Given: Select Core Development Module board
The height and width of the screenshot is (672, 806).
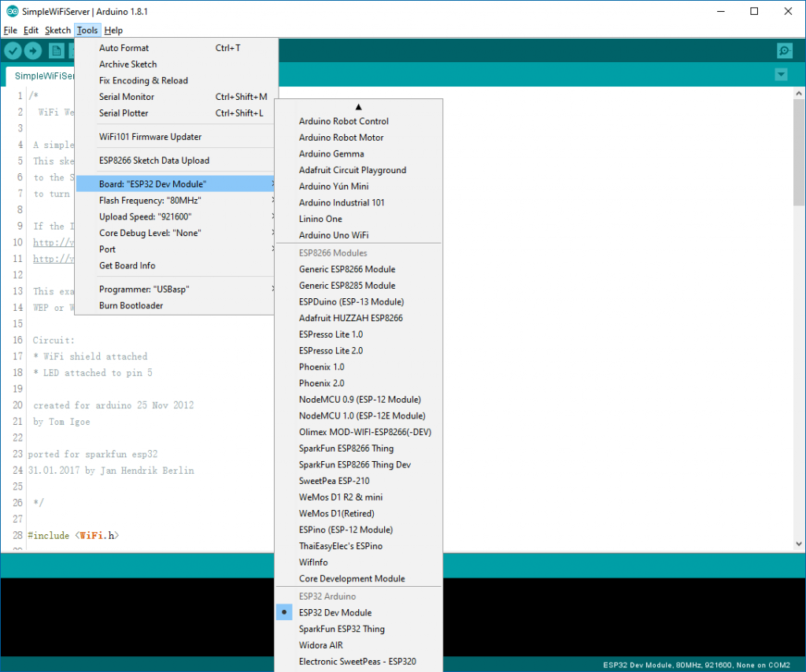Looking at the screenshot, I should coord(359,578).
